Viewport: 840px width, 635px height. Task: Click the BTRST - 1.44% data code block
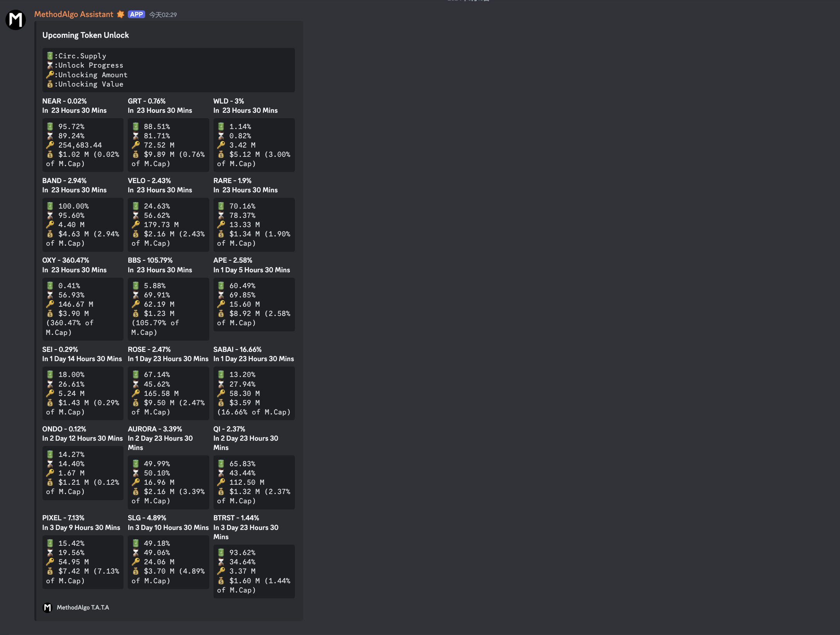tap(254, 571)
